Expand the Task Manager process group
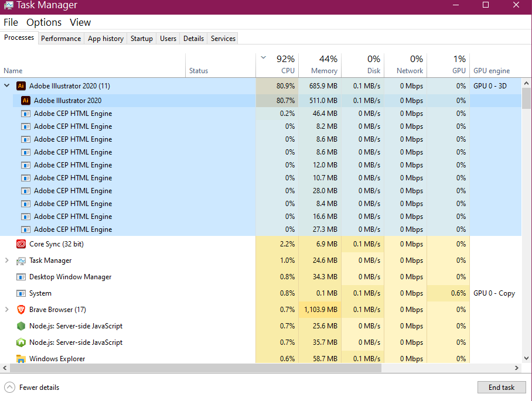Viewport: 532px width, 401px height. click(x=7, y=261)
